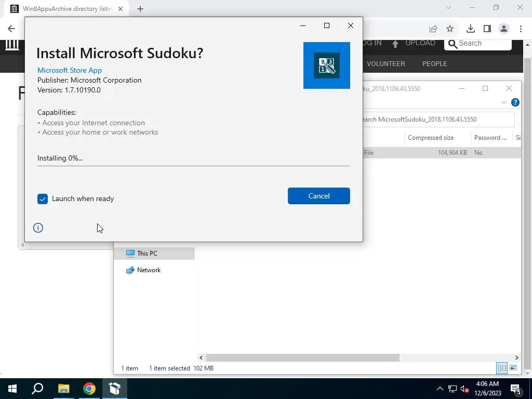Share this page from the Chrome toolbar
Screen dimensions: 532x399
click(x=433, y=29)
